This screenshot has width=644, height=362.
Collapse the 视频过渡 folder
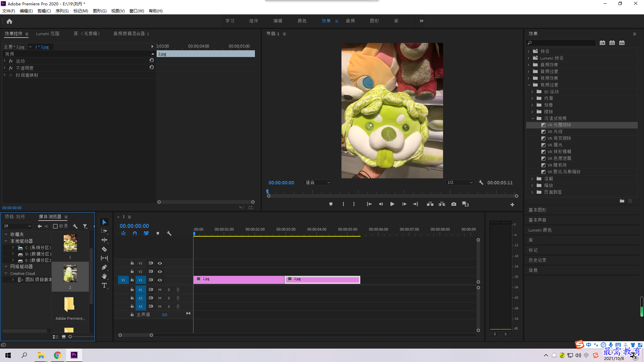[529, 85]
